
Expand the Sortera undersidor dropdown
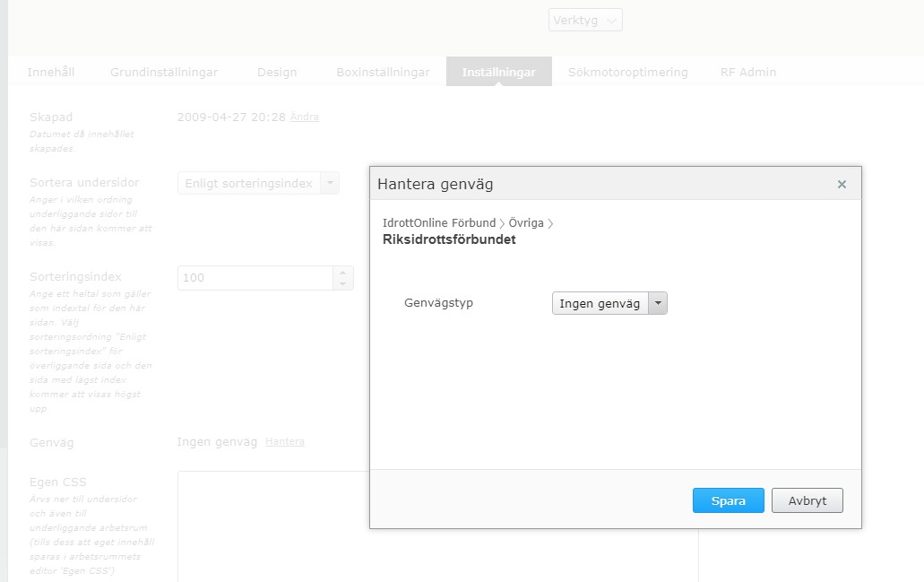pyautogui.click(x=330, y=183)
